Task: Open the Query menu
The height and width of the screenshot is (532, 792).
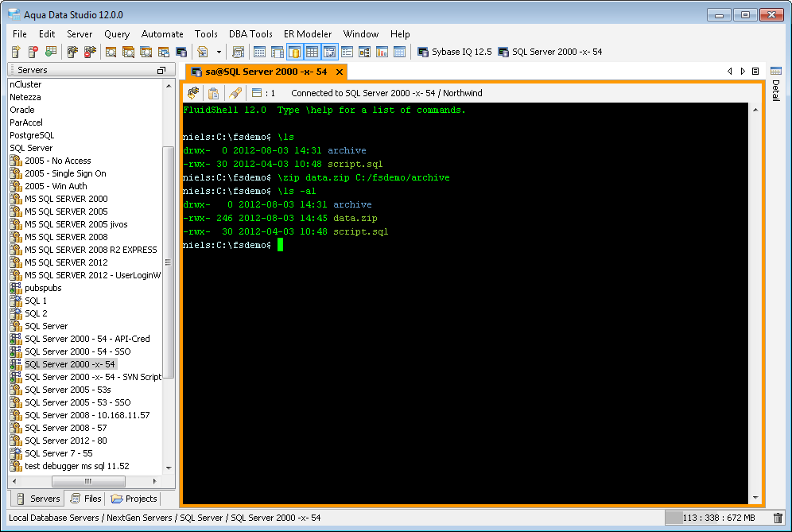Action: (117, 34)
